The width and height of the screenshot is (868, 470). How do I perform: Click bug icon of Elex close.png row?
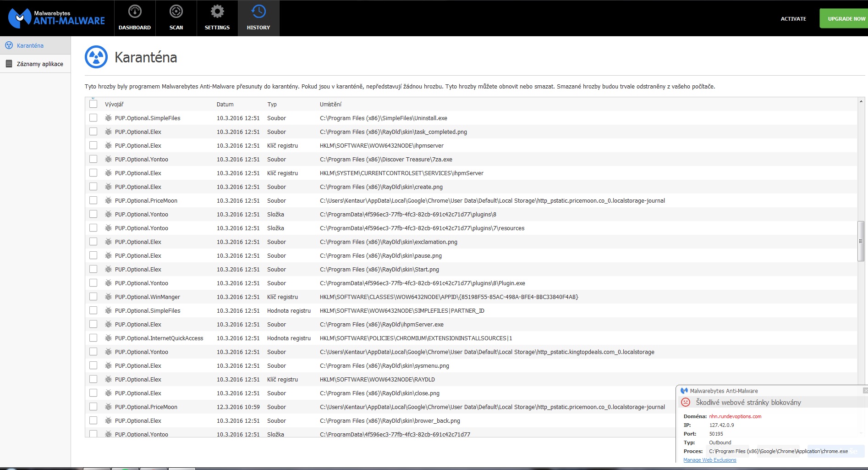click(x=108, y=393)
